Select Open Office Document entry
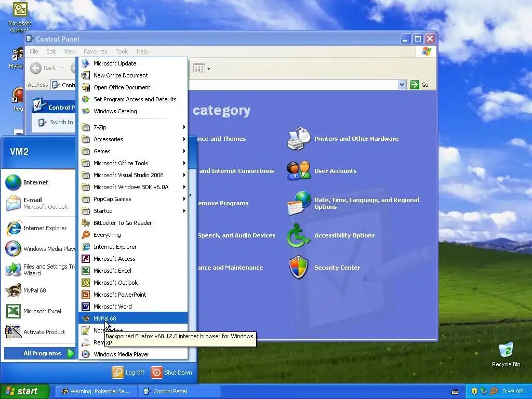The width and height of the screenshot is (532, 399). click(133, 87)
